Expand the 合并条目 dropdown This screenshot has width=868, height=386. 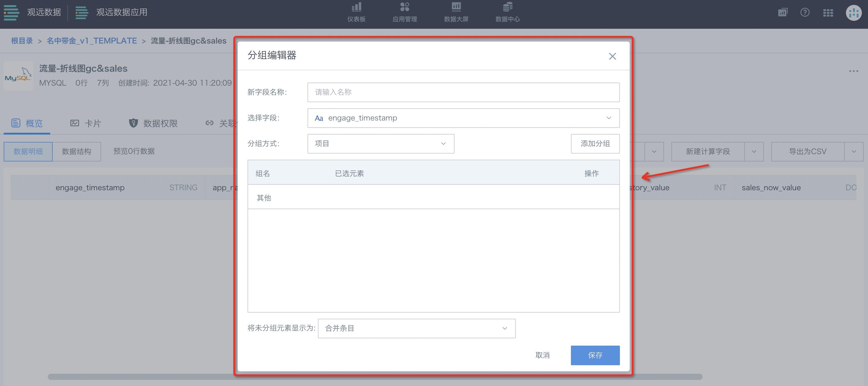pyautogui.click(x=416, y=328)
